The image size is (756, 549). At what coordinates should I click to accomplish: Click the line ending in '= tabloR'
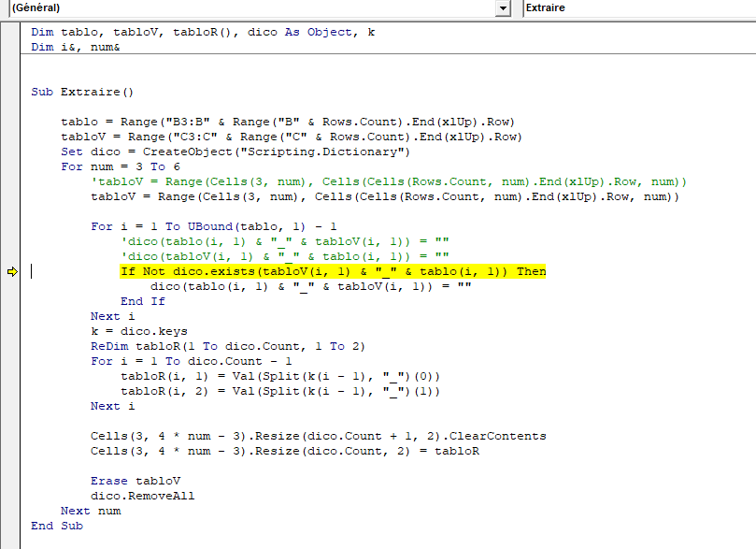coord(285,451)
